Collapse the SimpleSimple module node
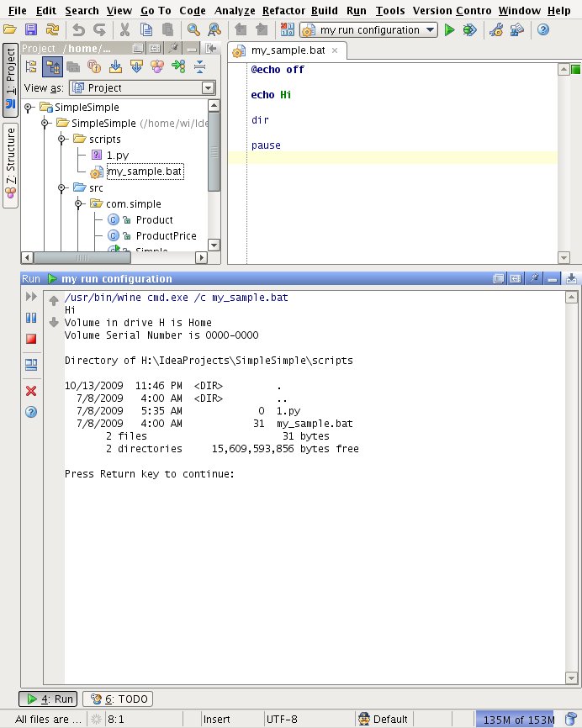Image resolution: width=582 pixels, height=728 pixels. point(45,124)
